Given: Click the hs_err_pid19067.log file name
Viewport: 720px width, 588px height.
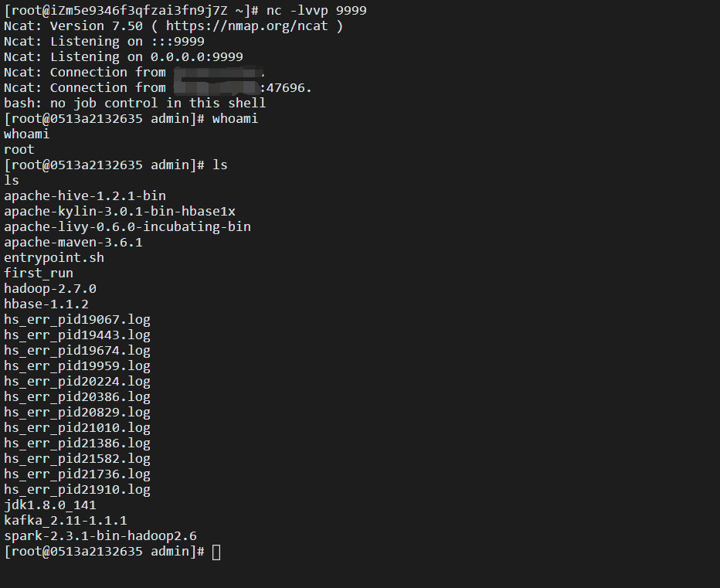Looking at the screenshot, I should click(77, 320).
